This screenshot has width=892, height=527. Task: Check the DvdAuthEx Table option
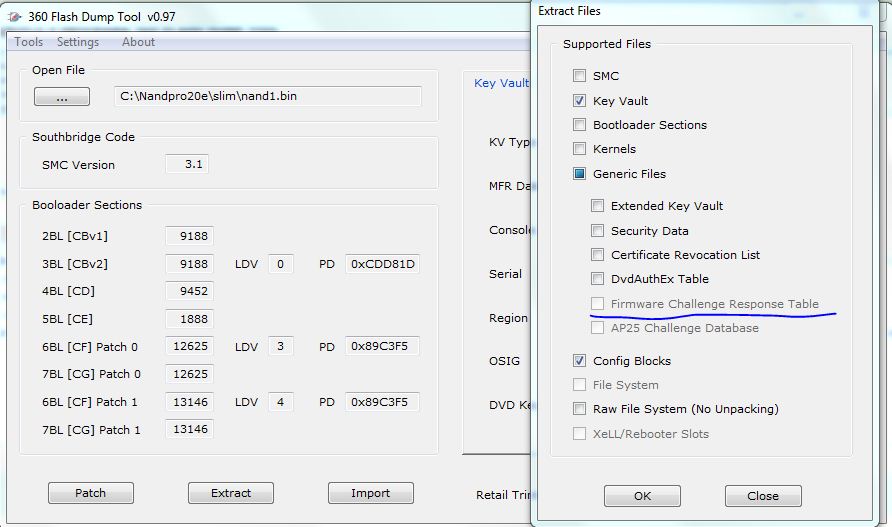tap(597, 278)
